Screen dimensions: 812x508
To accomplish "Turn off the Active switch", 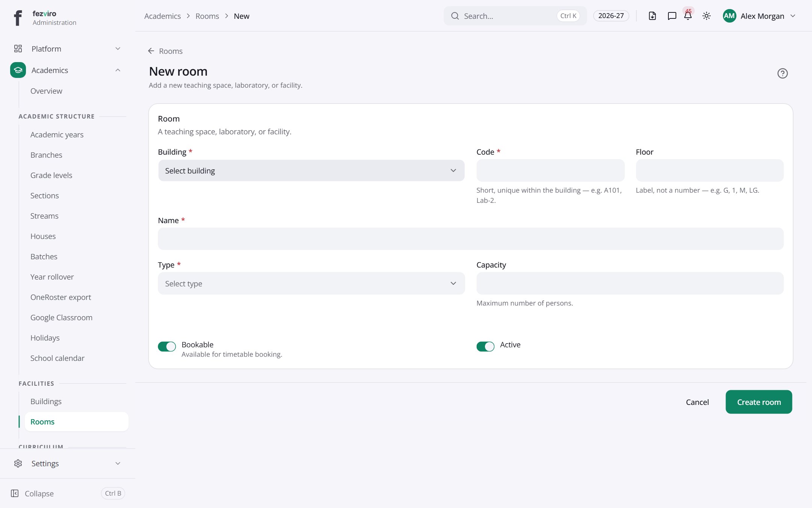I will (485, 346).
